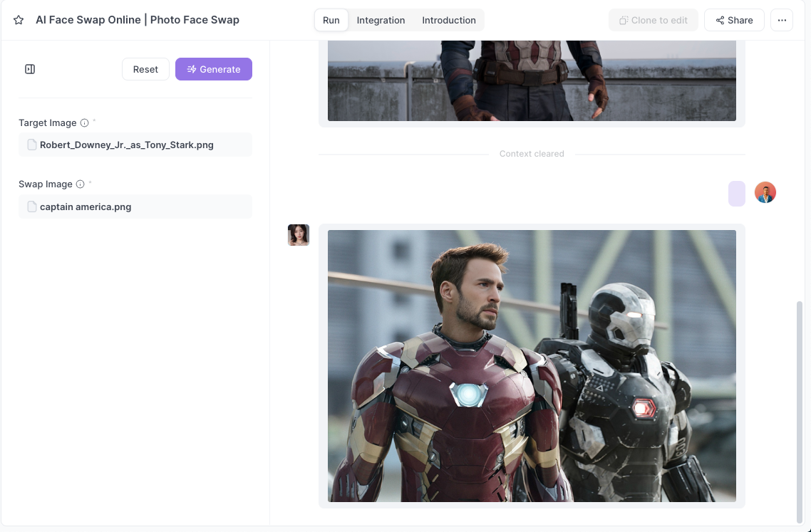Collapse the left input sidebar panel
The width and height of the screenshot is (811, 532).
pyautogui.click(x=30, y=69)
